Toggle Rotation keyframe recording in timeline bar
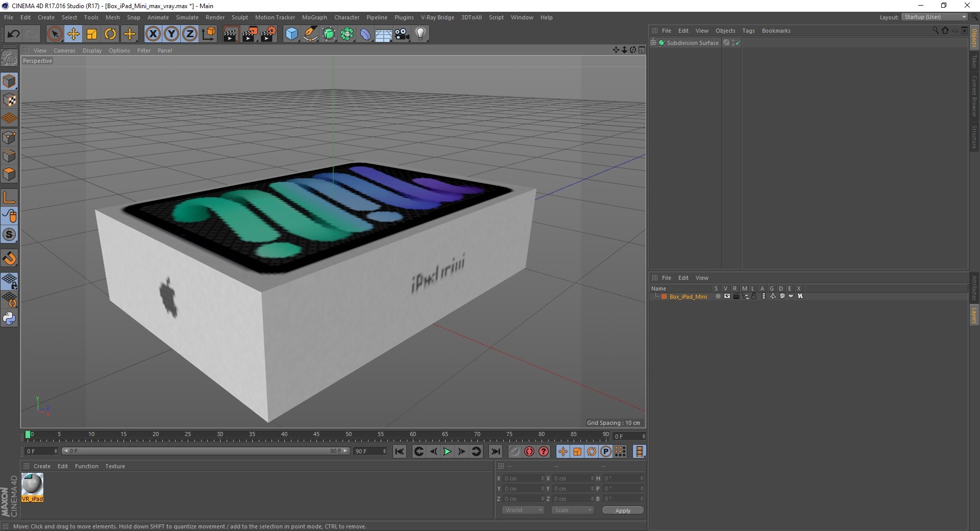The image size is (980, 531). click(x=591, y=451)
